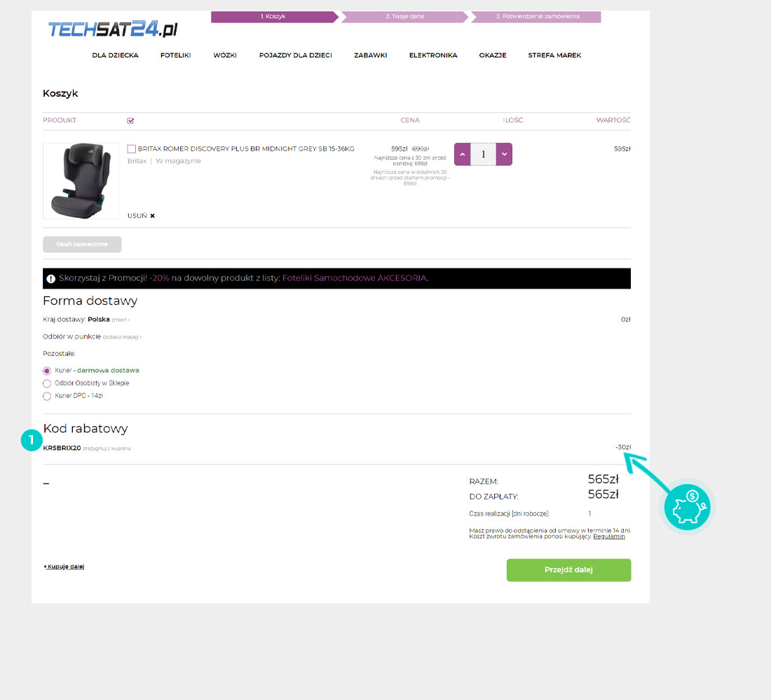
Task: Click the -30zł discount value
Action: click(623, 447)
